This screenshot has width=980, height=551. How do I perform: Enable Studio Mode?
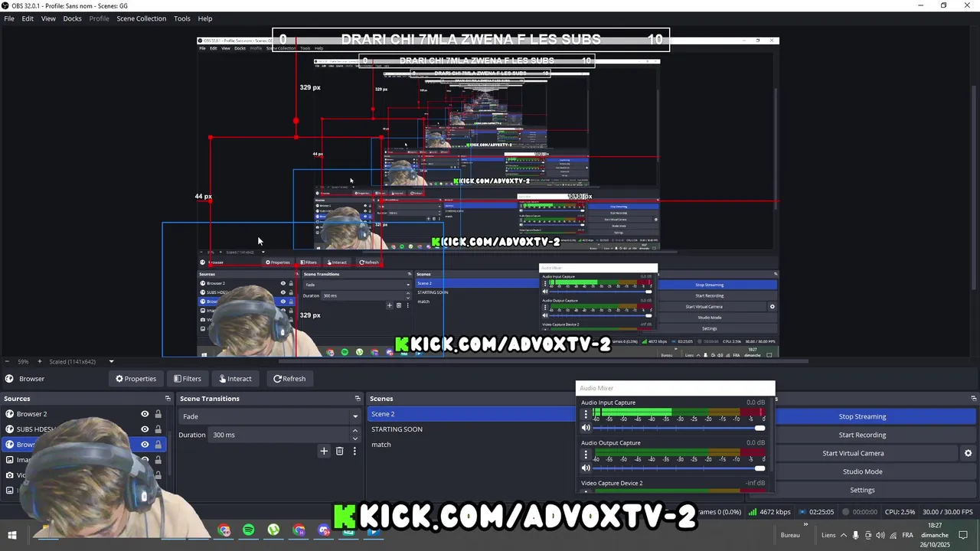[862, 471]
